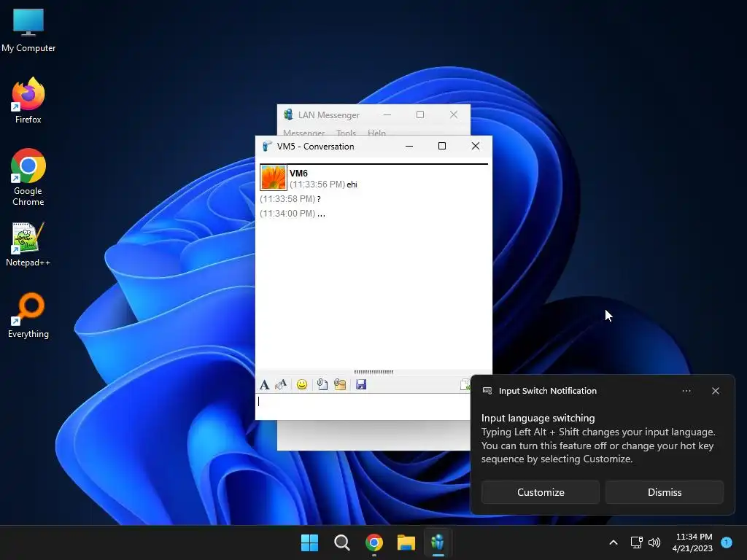This screenshot has height=560, width=747.
Task: Click the VM5 Conversation title bar icon
Action: coord(267,146)
